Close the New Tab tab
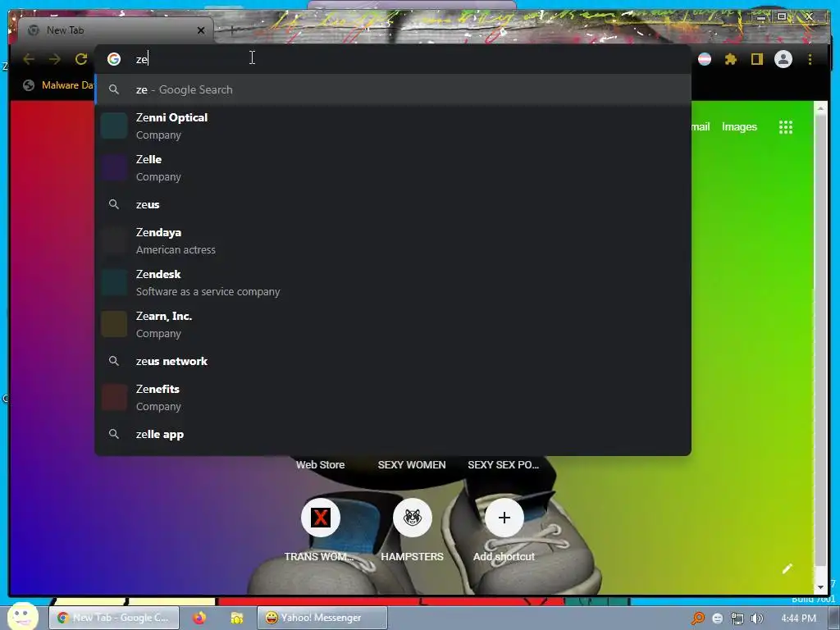The height and width of the screenshot is (630, 840). click(201, 30)
